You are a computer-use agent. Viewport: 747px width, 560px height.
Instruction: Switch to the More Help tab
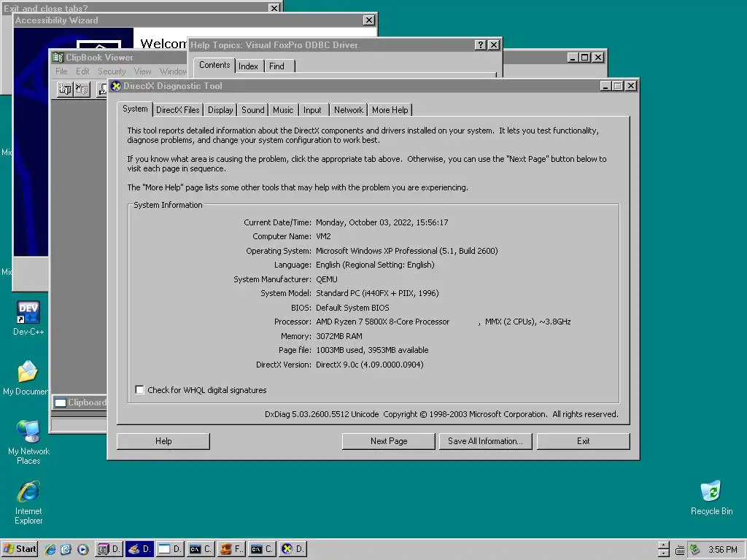(390, 110)
